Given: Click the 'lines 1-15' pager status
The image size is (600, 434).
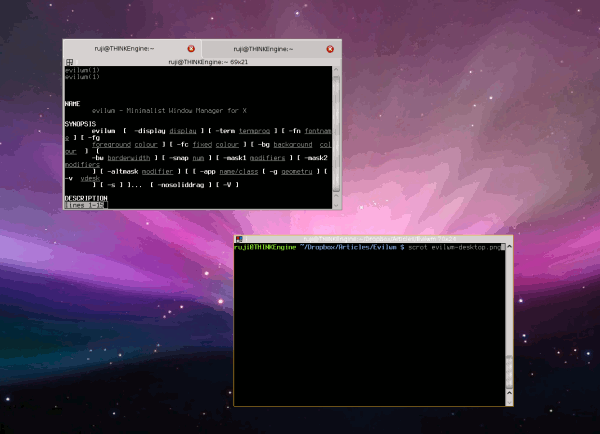Looking at the screenshot, I should [86, 205].
